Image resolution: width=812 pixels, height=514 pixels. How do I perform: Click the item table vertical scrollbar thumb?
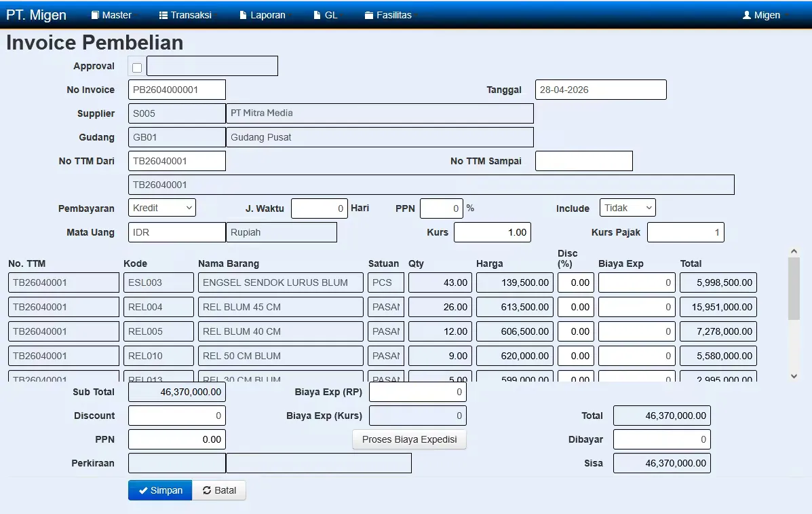pyautogui.click(x=794, y=289)
